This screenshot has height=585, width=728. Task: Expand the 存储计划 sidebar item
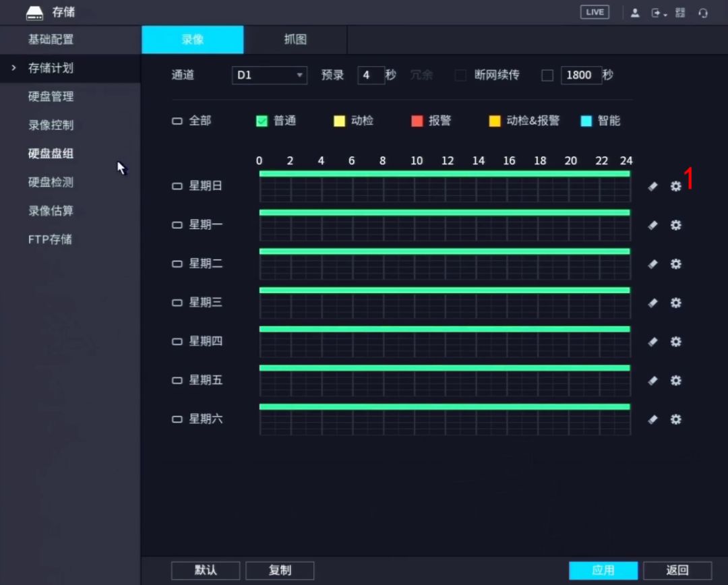[51, 68]
